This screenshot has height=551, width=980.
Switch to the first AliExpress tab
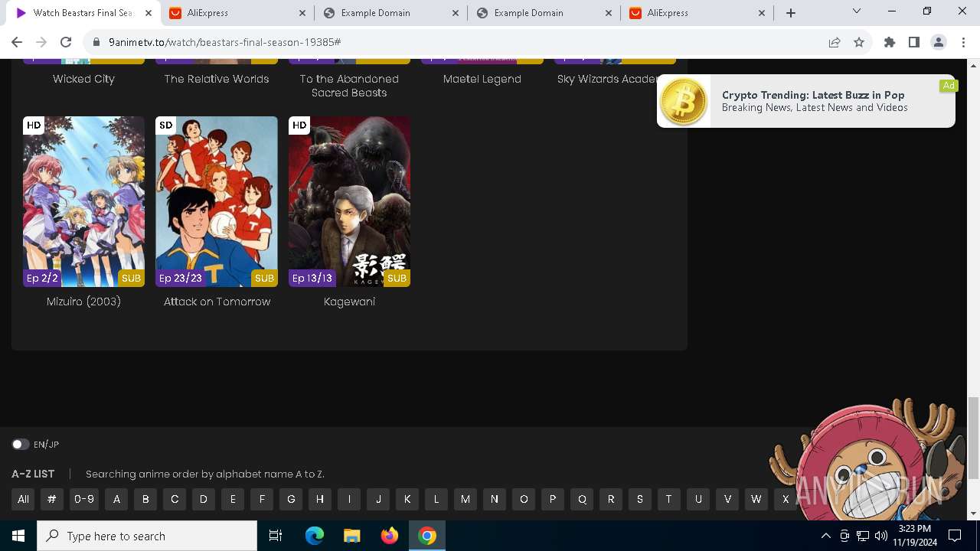pos(237,13)
